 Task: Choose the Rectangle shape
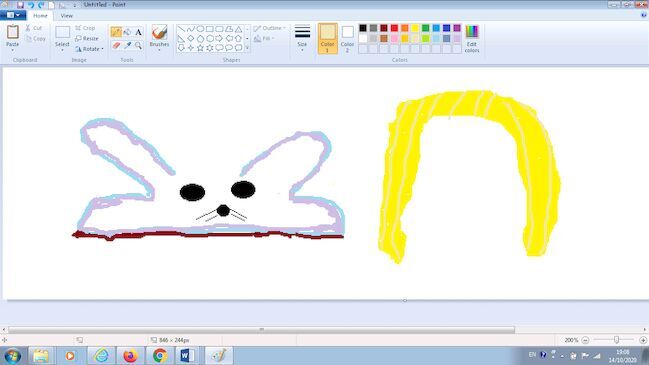pos(210,29)
